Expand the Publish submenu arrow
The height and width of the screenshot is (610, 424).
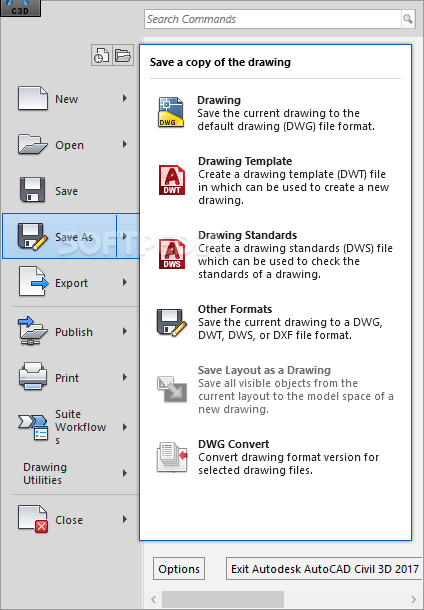125,331
